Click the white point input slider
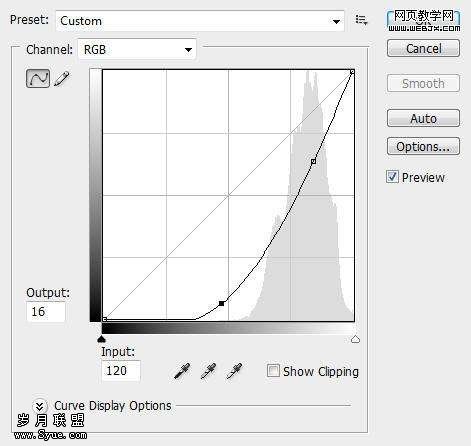Screen dimensions: 471x446 click(356, 339)
